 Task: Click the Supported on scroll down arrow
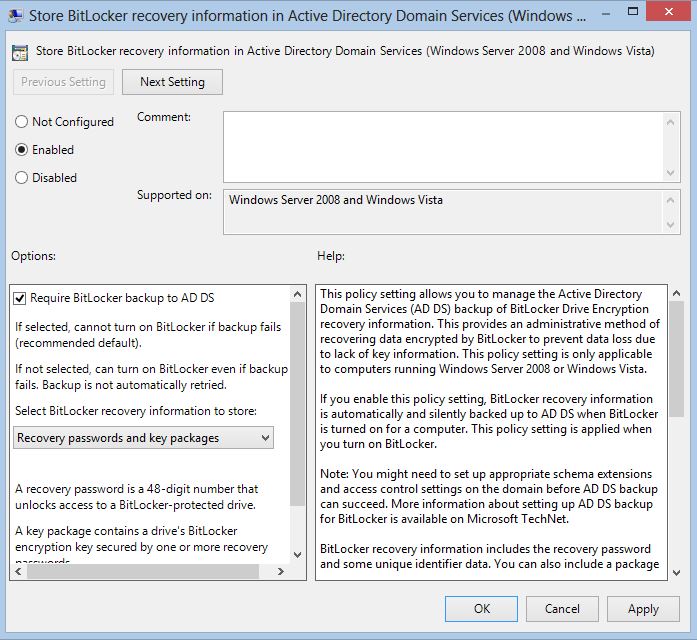point(671,225)
